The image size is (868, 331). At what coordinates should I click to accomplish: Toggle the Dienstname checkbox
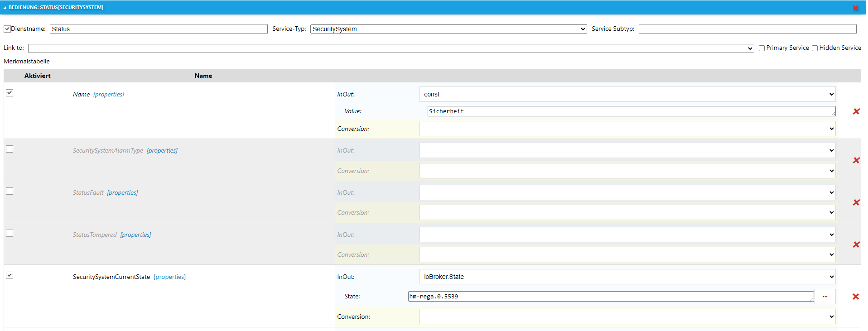(7, 29)
